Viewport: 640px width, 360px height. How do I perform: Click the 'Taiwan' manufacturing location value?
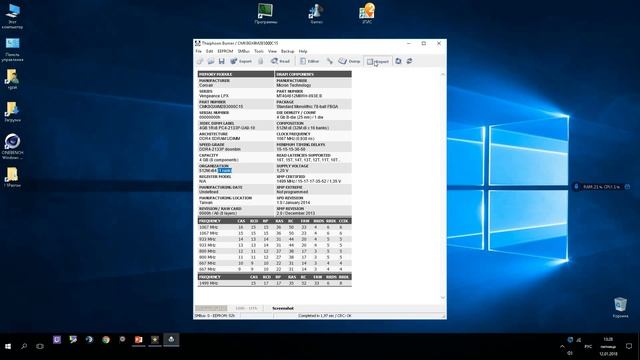click(206, 202)
